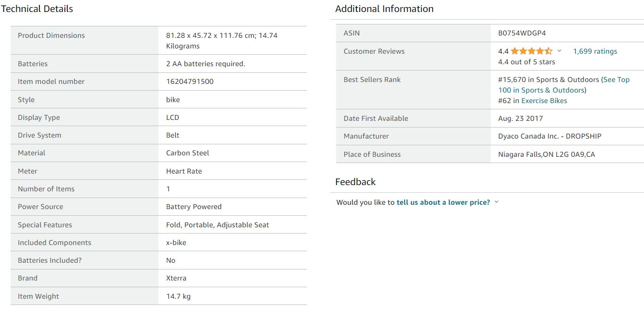The width and height of the screenshot is (644, 316).
Task: Expand the lower price feedback chevron
Action: pos(497,202)
